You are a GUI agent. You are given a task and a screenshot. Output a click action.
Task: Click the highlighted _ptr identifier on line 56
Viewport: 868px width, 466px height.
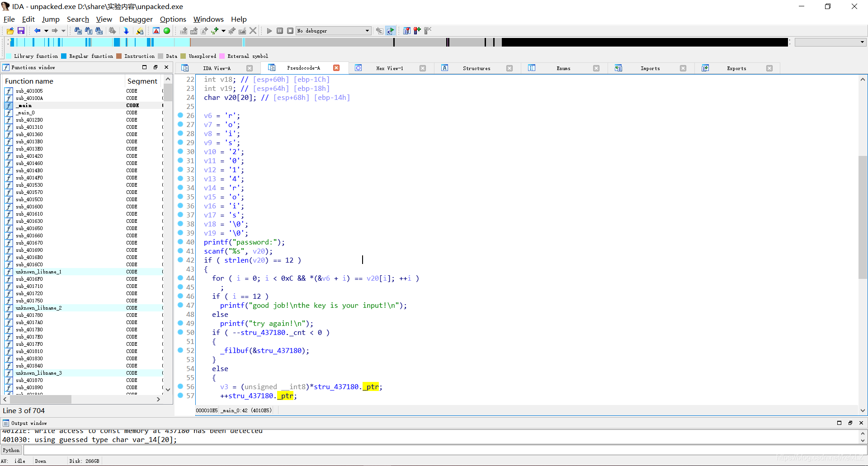point(371,387)
